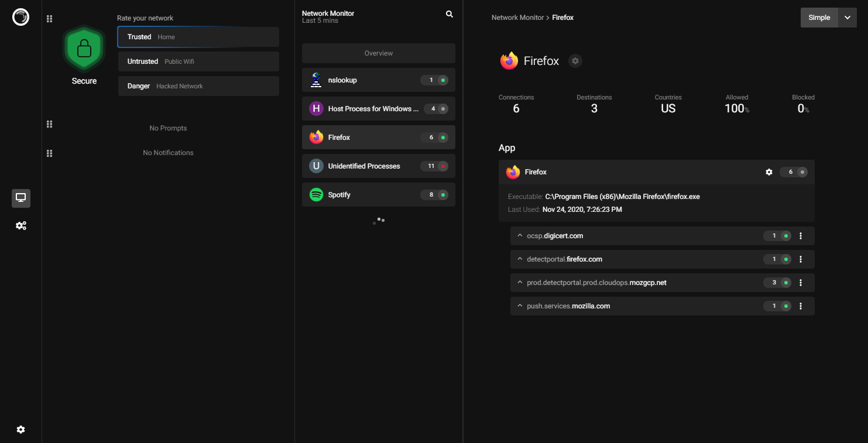Click the drag handle beside No Prompts
The height and width of the screenshot is (443, 868).
pos(50,124)
